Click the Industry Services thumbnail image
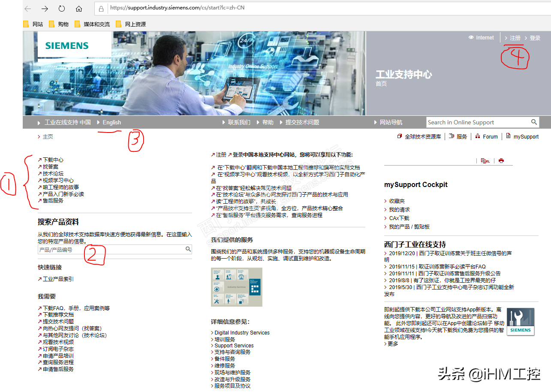The width and height of the screenshot is (551, 392). (236, 287)
